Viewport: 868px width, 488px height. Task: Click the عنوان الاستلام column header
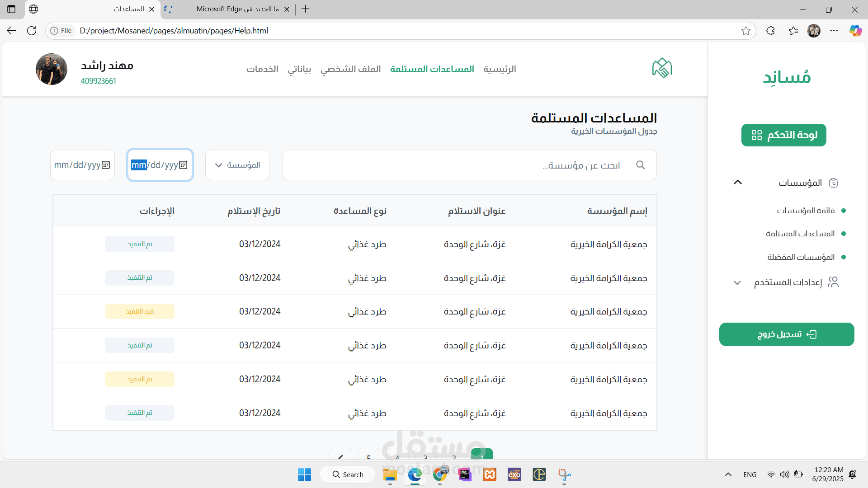(477, 211)
